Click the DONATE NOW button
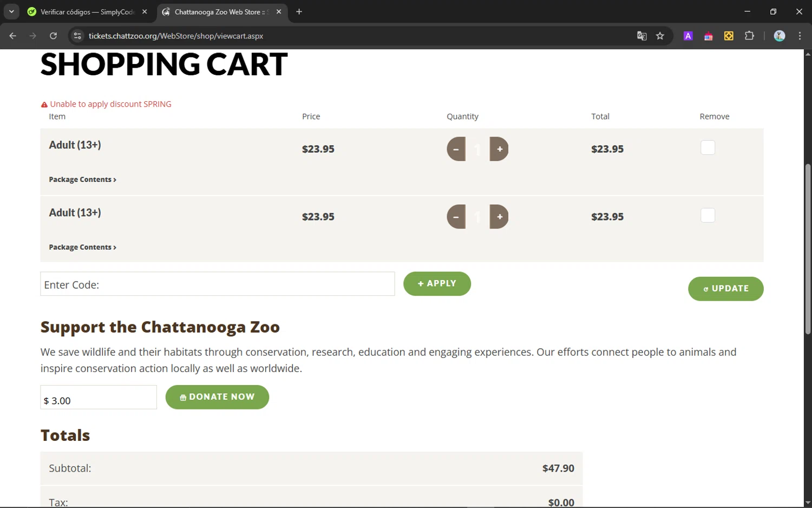The image size is (812, 508). [217, 397]
